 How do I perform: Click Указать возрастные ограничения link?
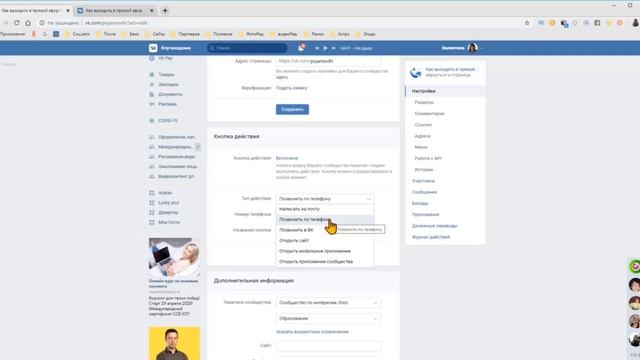(312, 332)
